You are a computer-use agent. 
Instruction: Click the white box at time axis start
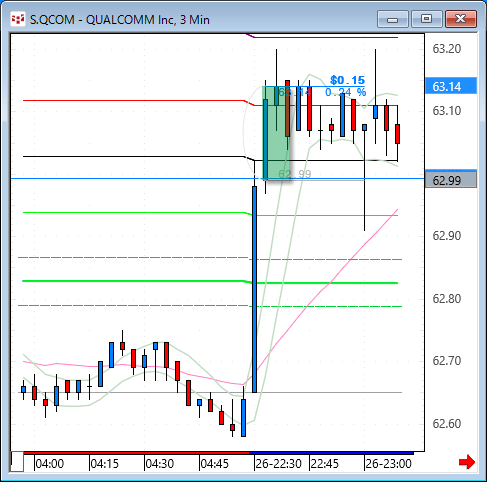(17, 462)
